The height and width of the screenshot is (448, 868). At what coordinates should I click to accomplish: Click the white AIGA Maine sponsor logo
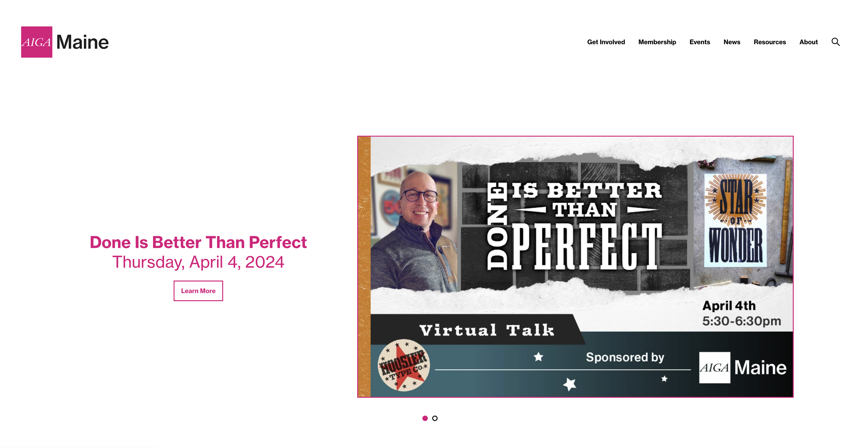click(x=743, y=367)
